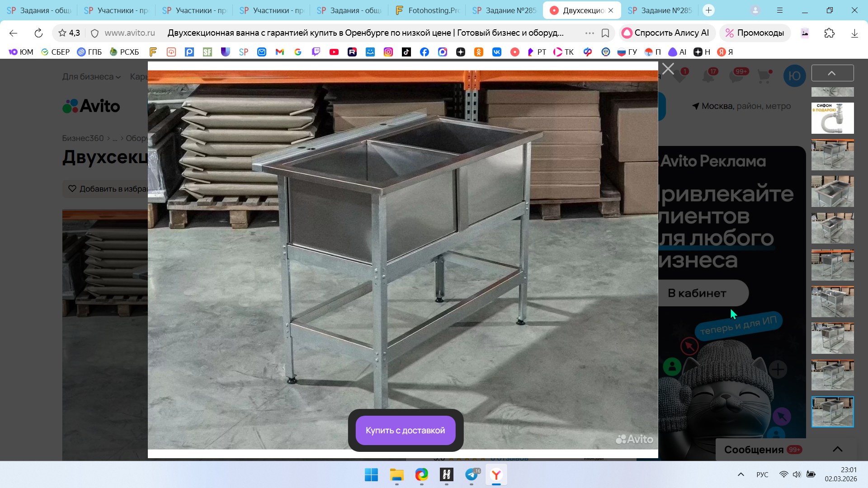Expand the Сообщения messages panel chevron

coord(837,449)
